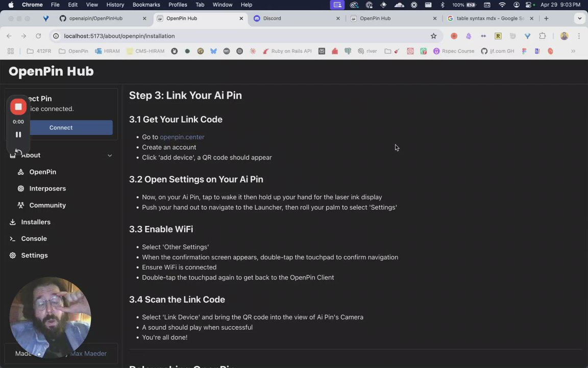Show more bookmarks chevron
The height and width of the screenshot is (368, 588).
pos(573,51)
